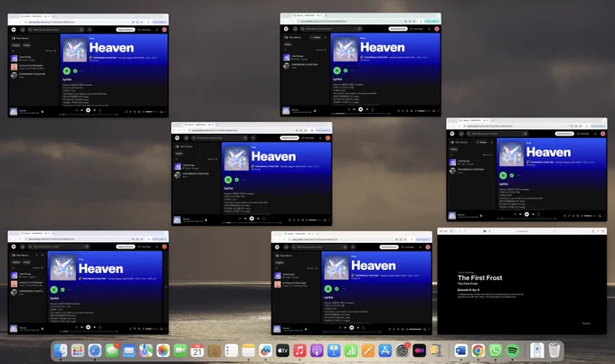
Task: Open Podcasts from the Dock
Action: [x=317, y=350]
